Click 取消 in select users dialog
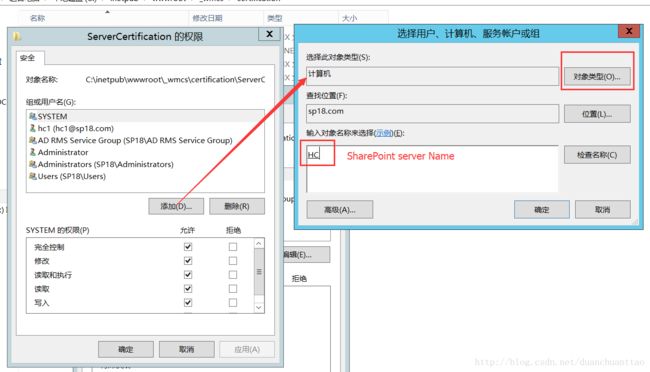The image size is (650, 372). click(x=603, y=210)
